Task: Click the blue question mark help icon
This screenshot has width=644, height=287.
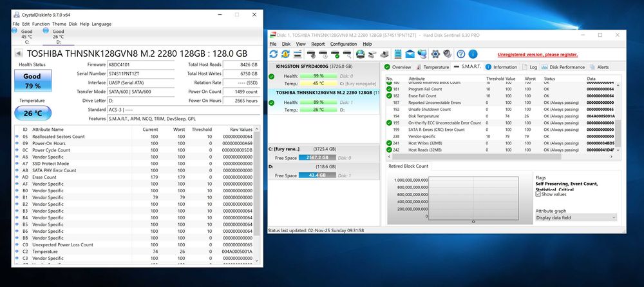Action: coord(461,54)
